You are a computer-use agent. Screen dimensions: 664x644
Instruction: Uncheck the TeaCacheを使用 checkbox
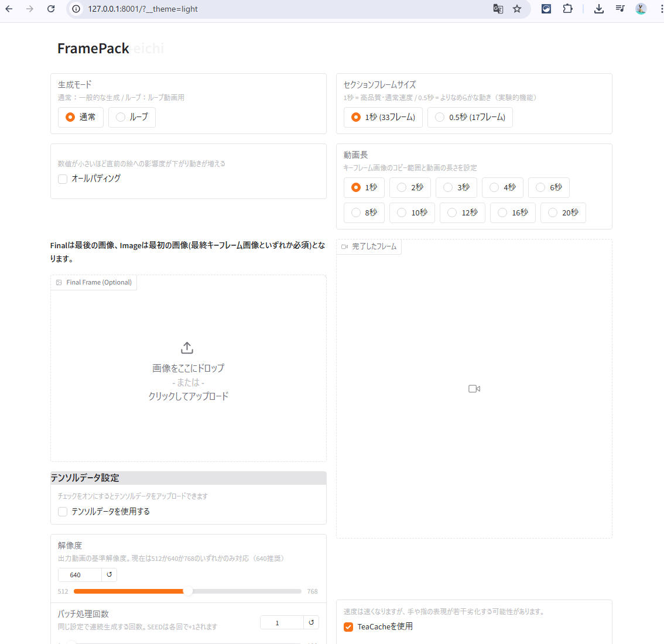pos(348,627)
